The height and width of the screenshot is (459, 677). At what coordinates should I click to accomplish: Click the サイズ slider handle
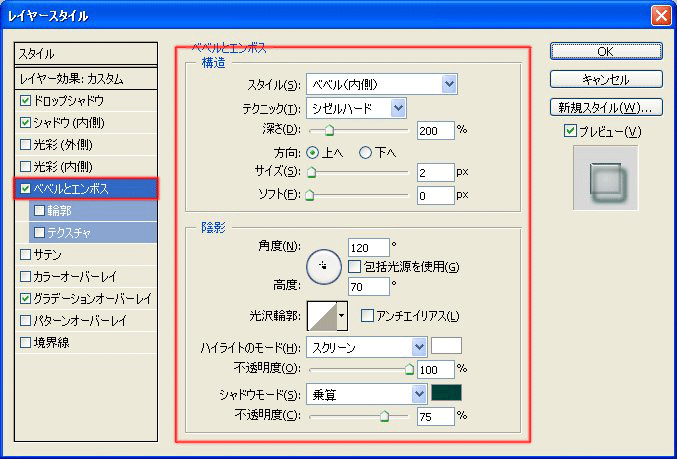coord(311,172)
